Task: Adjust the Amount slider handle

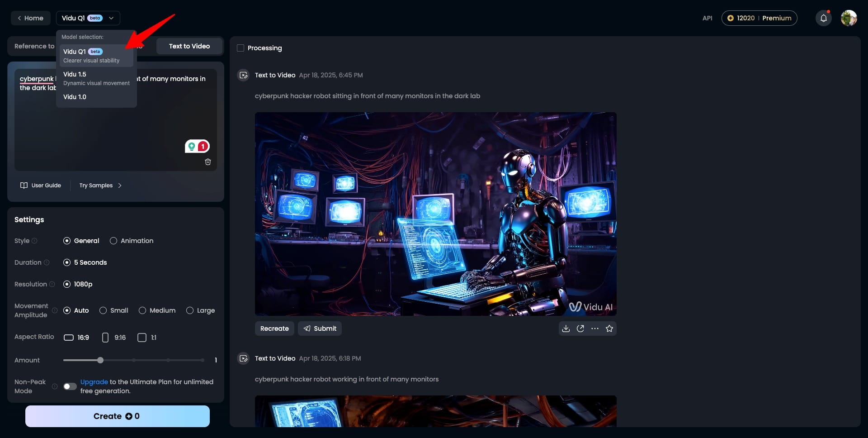Action: (x=100, y=360)
